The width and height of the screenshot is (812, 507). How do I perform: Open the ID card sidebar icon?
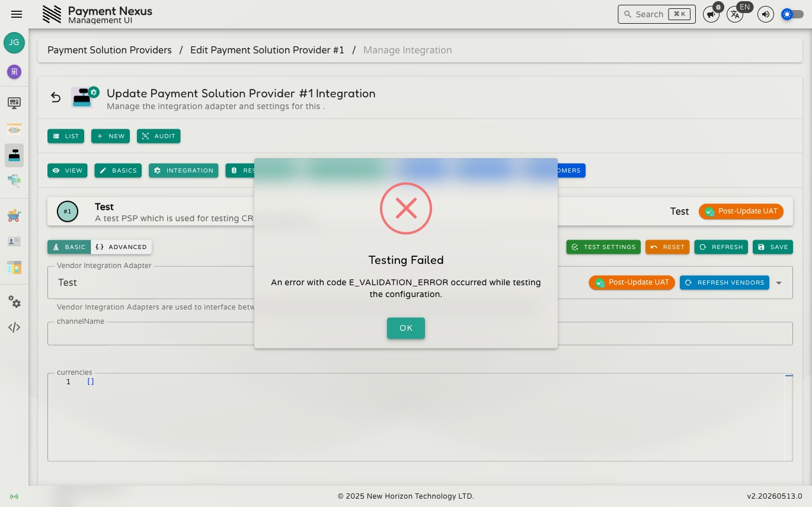click(14, 241)
